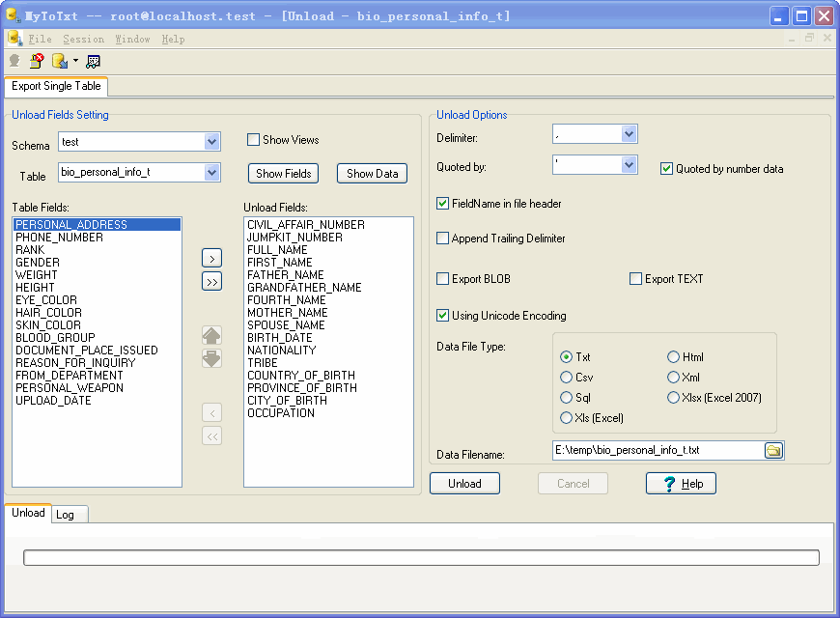Expand the Quoted by dropdown
The image size is (840, 618).
point(629,164)
